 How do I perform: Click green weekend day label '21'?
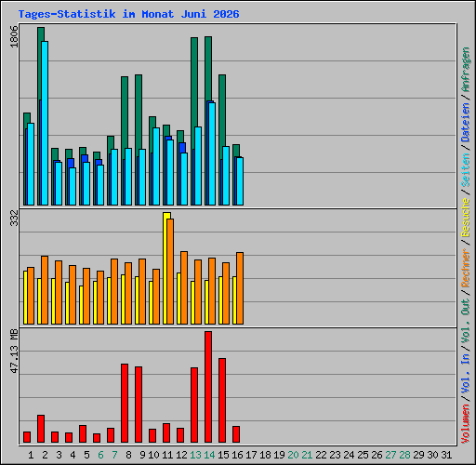[x=307, y=455]
